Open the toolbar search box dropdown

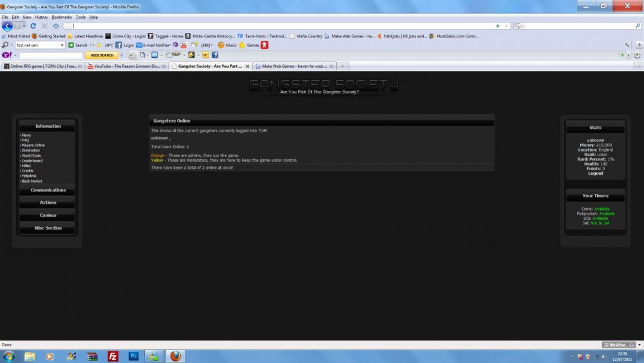[x=62, y=45]
